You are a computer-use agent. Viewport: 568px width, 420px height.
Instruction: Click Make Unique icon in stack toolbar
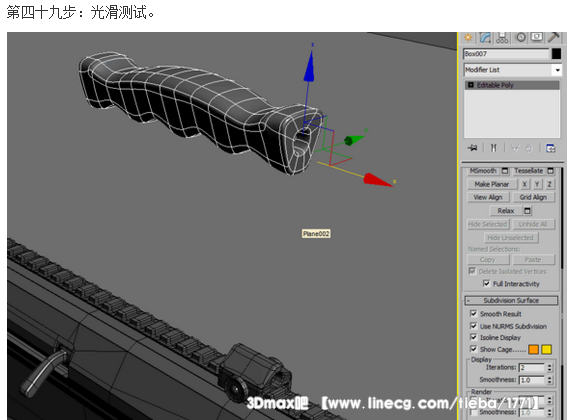click(514, 148)
